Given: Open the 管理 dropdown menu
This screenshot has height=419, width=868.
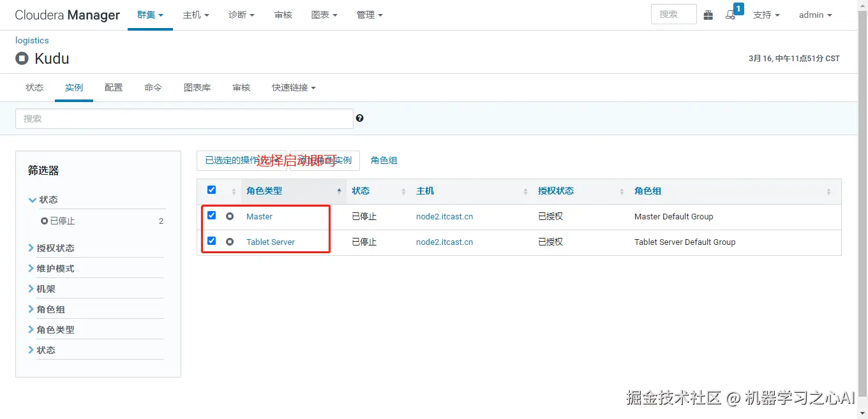Looking at the screenshot, I should coord(370,15).
